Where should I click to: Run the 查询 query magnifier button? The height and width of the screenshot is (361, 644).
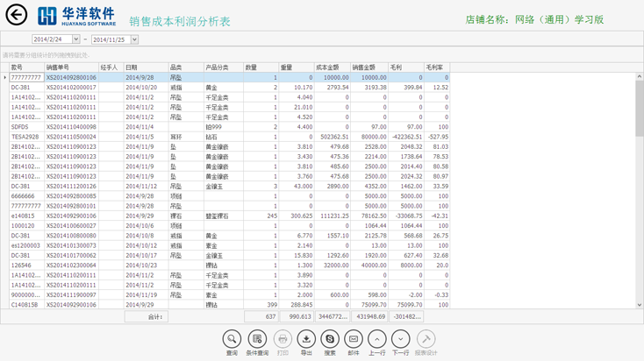click(232, 339)
